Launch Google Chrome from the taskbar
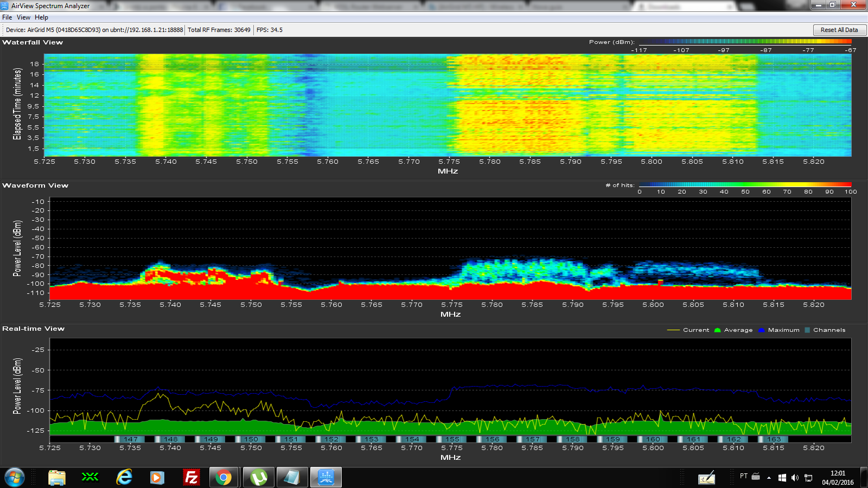 tap(223, 477)
